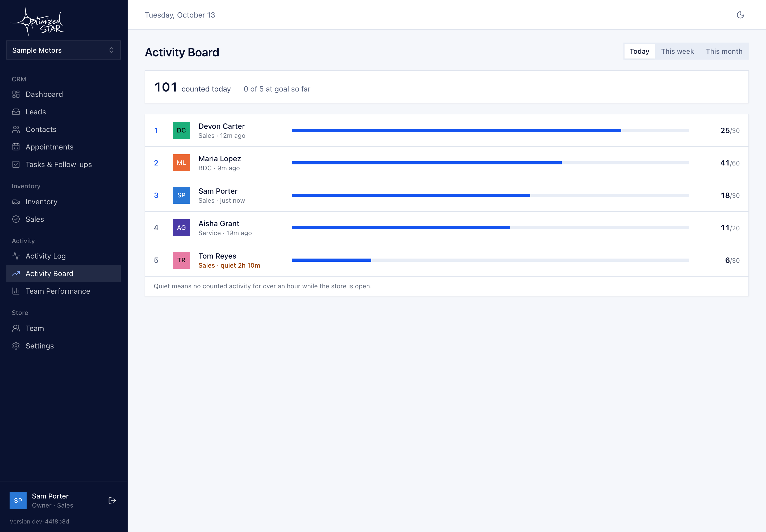
Task: Select the Maria Lopez name
Action: [x=219, y=159]
